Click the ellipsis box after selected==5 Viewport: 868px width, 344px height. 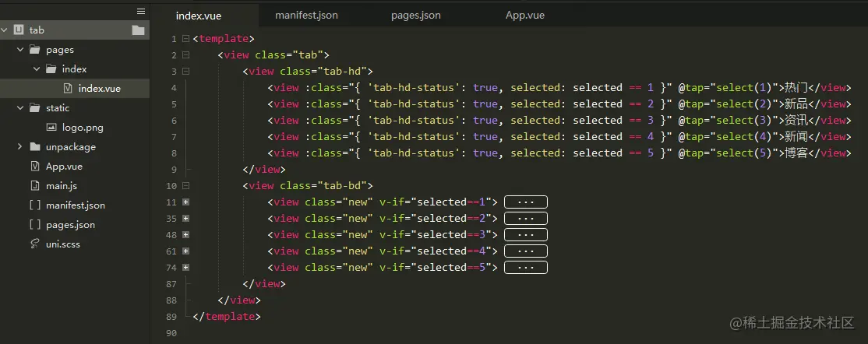[525, 267]
